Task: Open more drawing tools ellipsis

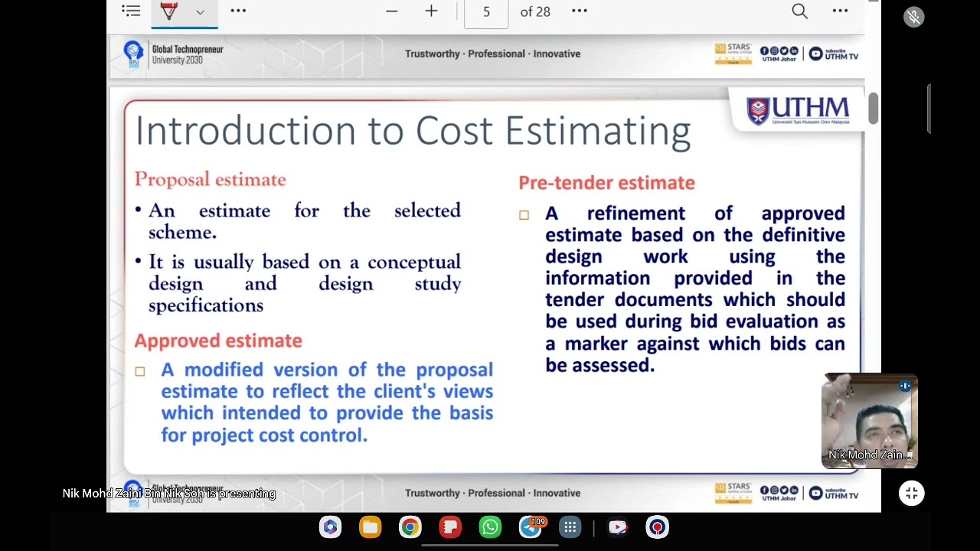Action: click(238, 11)
